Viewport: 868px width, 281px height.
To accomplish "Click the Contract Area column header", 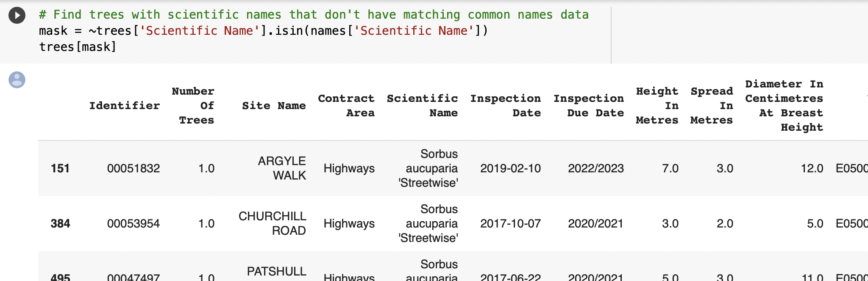I will click(x=346, y=106).
